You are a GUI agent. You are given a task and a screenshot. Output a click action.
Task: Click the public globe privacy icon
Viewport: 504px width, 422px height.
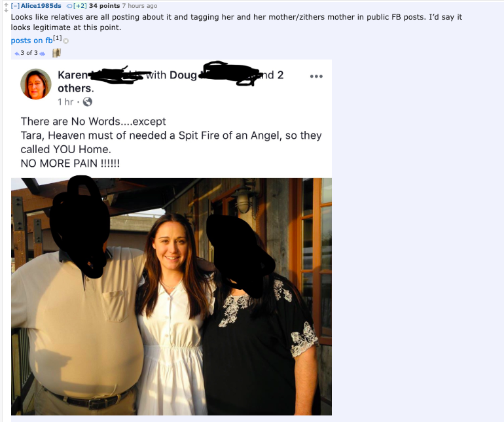(88, 102)
